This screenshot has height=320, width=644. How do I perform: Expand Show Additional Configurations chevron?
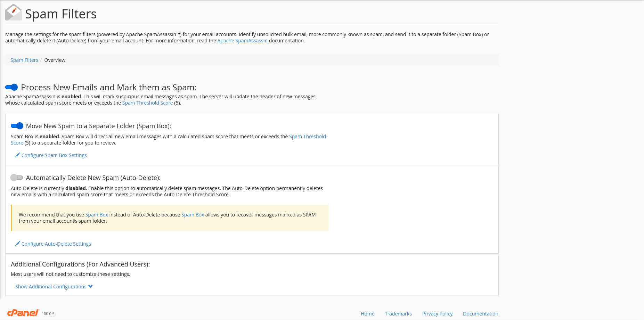click(x=90, y=286)
